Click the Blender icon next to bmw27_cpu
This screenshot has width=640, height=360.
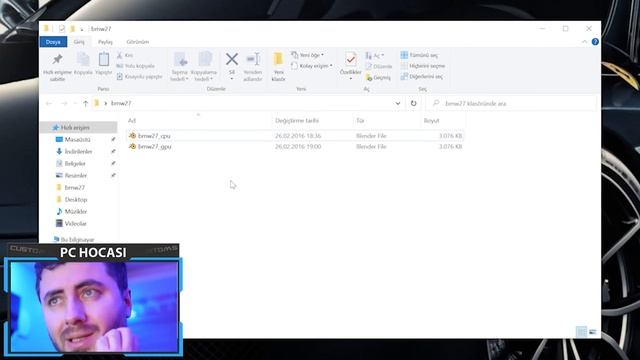point(132,136)
